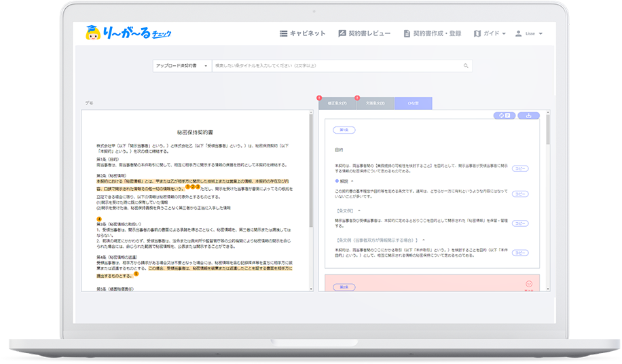
Task: Click the contract panel scroll-down arrow
Action: click(x=311, y=289)
